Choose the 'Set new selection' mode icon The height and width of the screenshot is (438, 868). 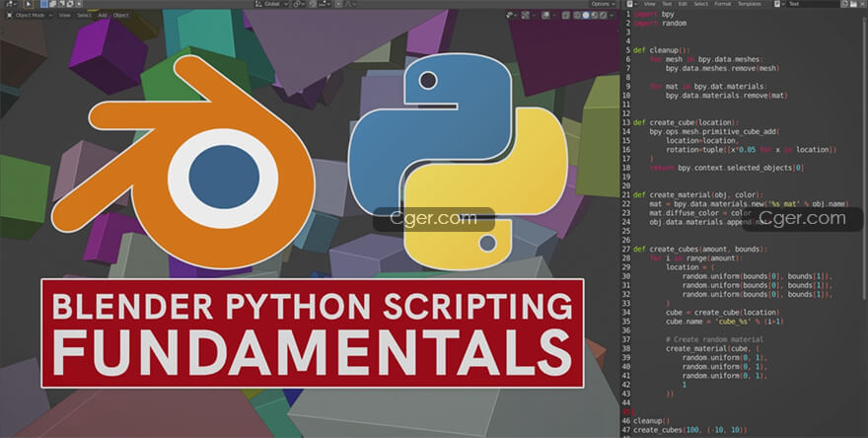point(44,4)
